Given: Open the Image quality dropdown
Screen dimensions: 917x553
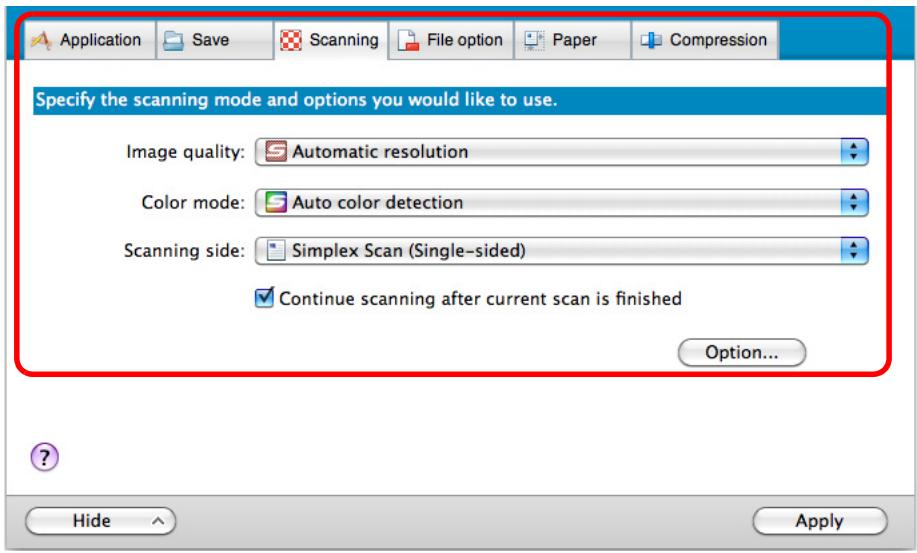Looking at the screenshot, I should pyautogui.click(x=561, y=152).
